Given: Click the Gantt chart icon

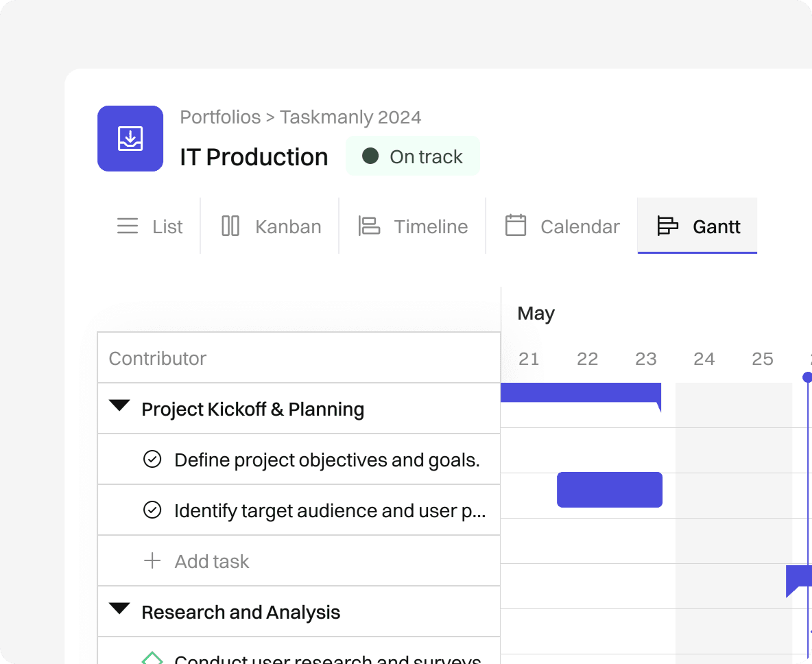Looking at the screenshot, I should click(x=667, y=226).
